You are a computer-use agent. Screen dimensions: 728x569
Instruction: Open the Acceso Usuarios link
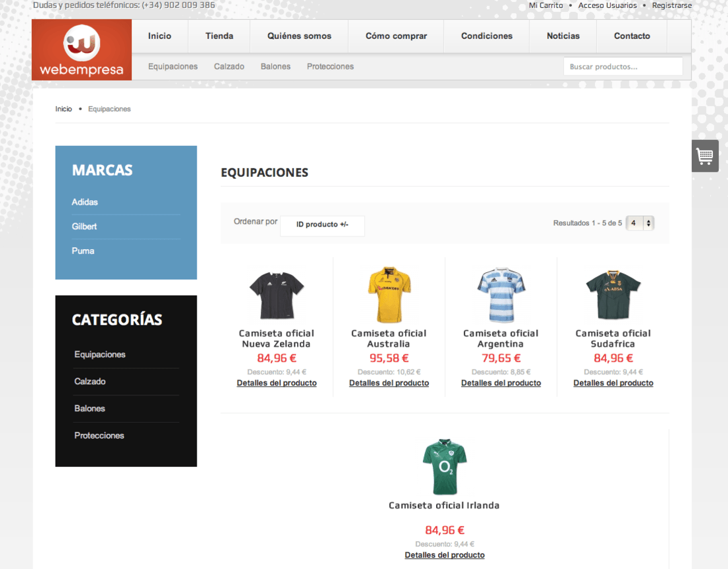[608, 5]
